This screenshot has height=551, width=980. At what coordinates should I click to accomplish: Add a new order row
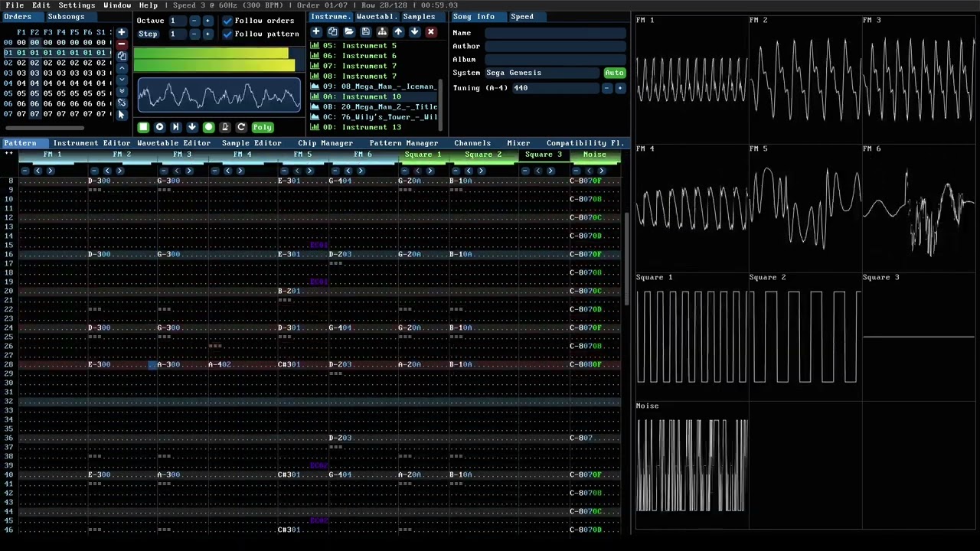[x=121, y=33]
